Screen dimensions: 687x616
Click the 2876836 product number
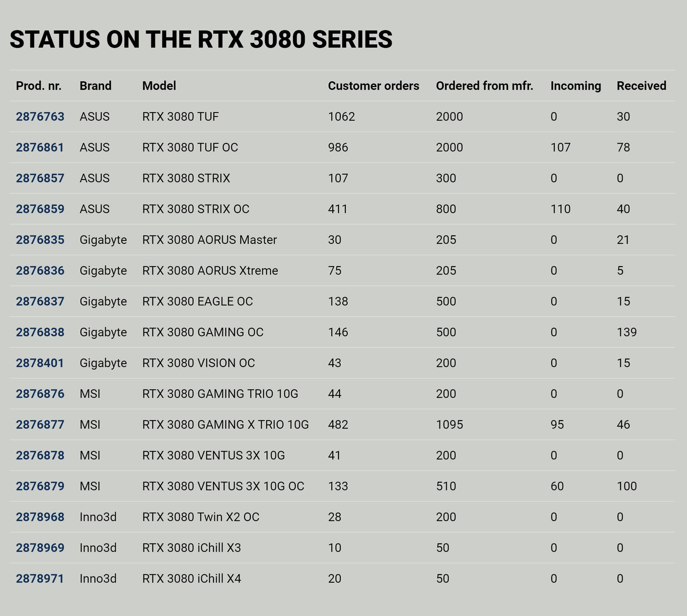pyautogui.click(x=40, y=271)
